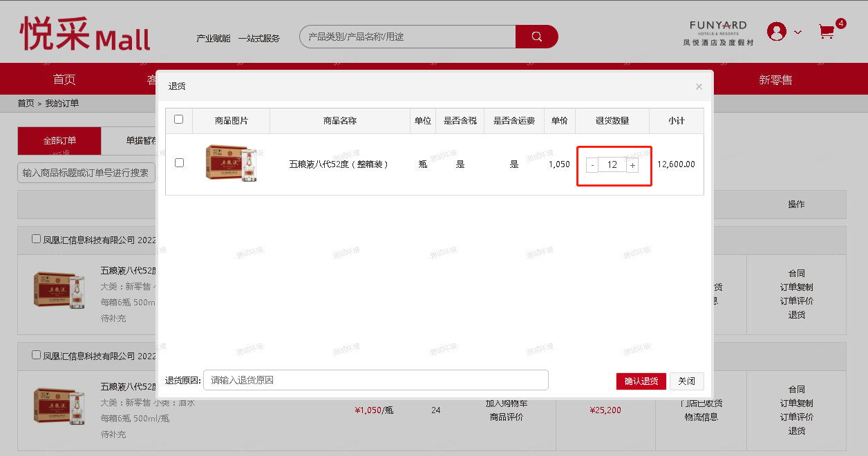Click the return quantity field showing 12

pyautogui.click(x=612, y=165)
